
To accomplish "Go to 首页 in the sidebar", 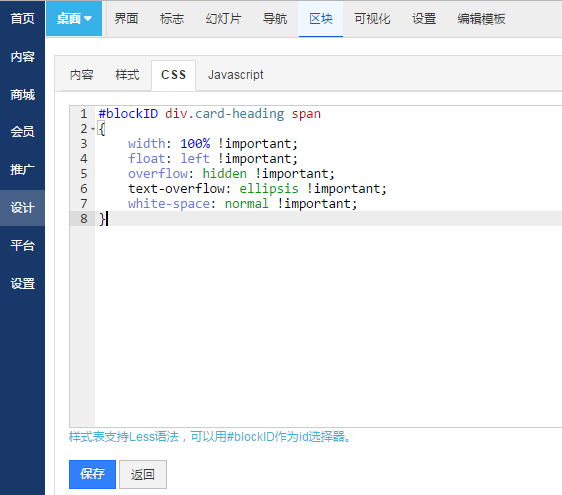I will (x=22, y=19).
